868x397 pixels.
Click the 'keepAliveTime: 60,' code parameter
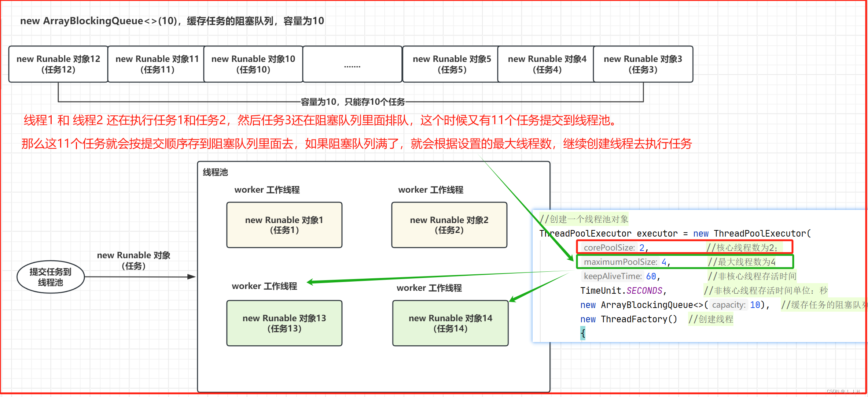(x=622, y=276)
